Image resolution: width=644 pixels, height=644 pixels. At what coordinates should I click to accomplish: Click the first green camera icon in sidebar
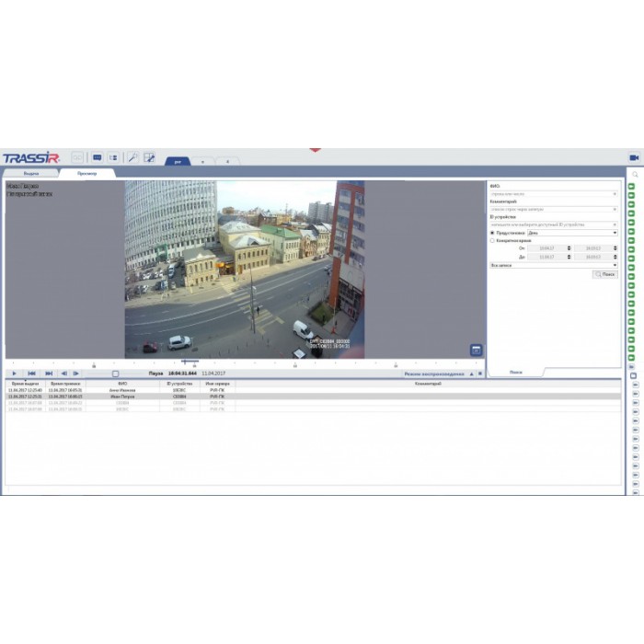click(x=633, y=186)
